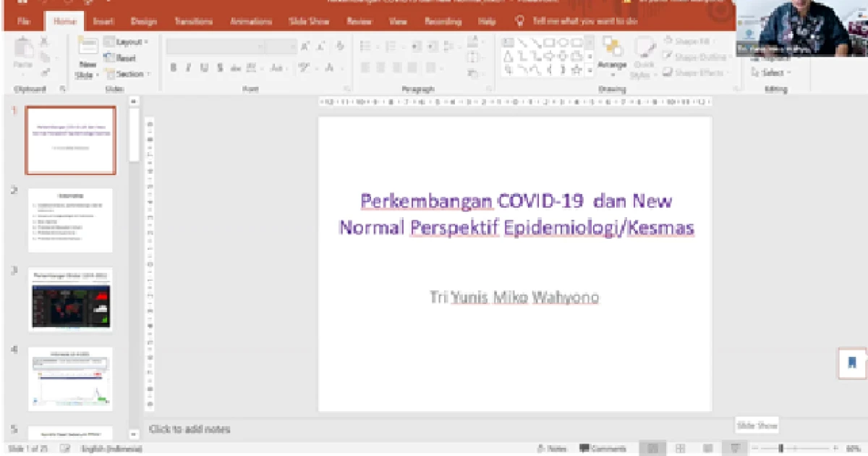Start Slide Show from status bar
Screen dimensions: 868x456
coord(735,449)
